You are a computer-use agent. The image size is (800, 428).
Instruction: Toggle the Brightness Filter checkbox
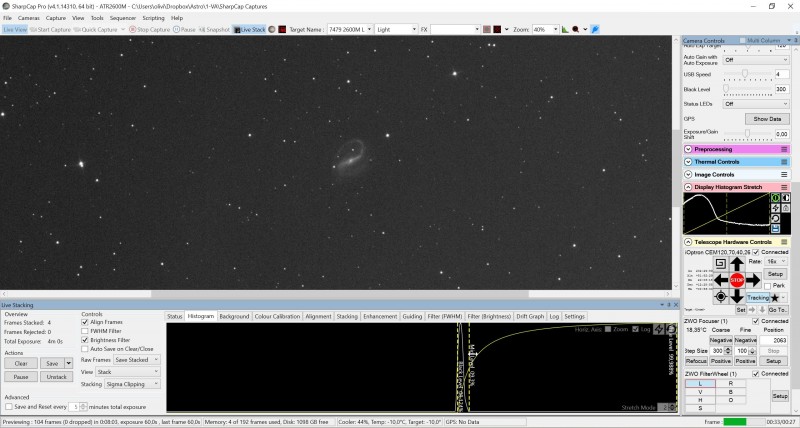(85, 340)
